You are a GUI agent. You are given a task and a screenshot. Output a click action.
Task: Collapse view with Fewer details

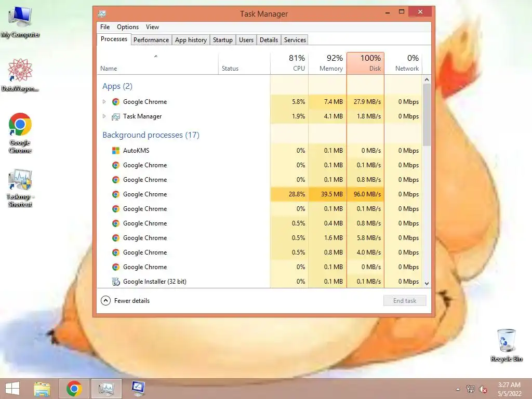(x=125, y=301)
